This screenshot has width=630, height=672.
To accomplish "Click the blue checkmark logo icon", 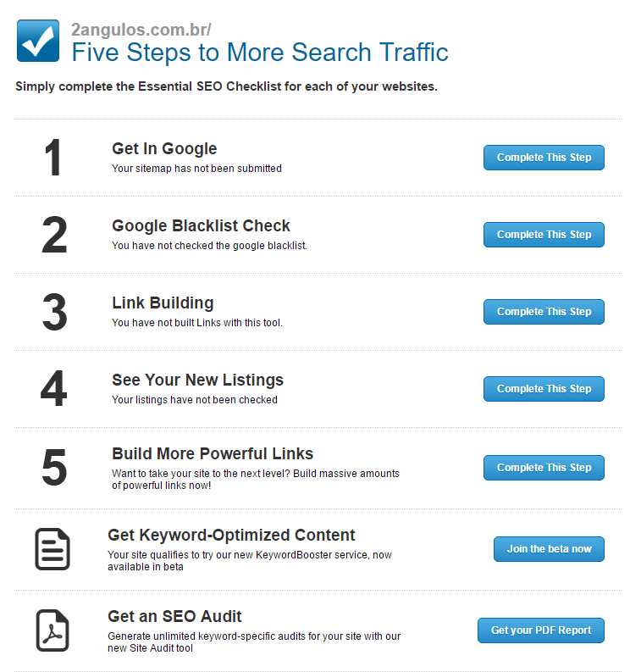I will click(38, 41).
